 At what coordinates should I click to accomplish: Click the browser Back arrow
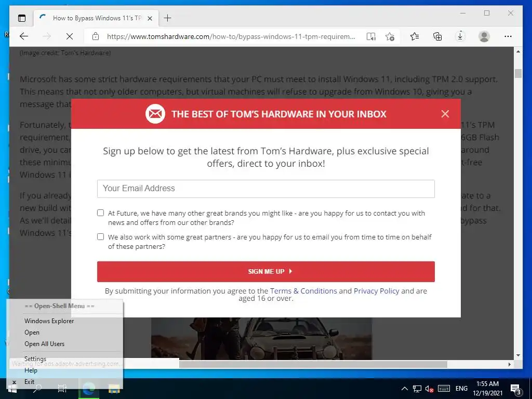pyautogui.click(x=24, y=36)
